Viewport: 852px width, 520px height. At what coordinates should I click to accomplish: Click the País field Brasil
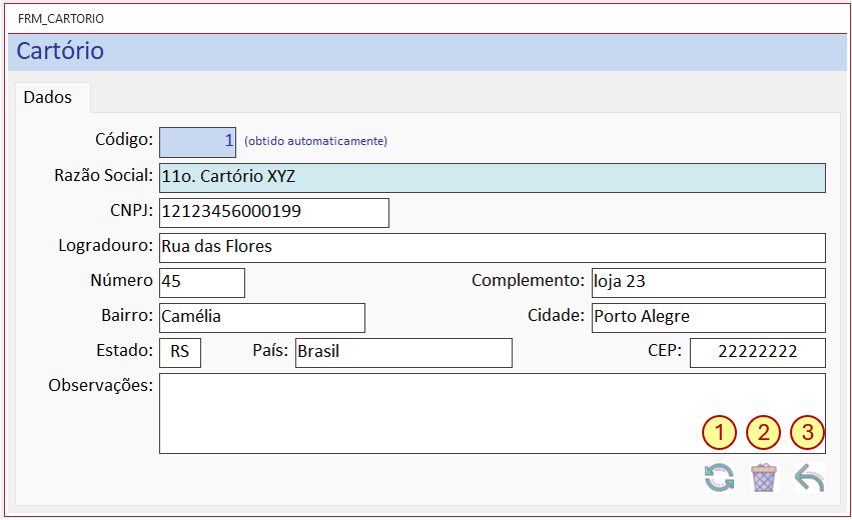[x=404, y=353]
